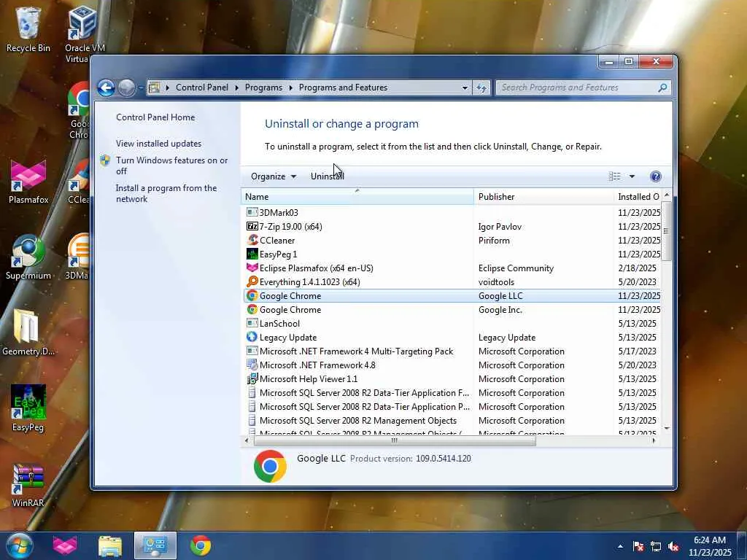This screenshot has height=560, width=747.
Task: Click the search magnifier icon
Action: point(662,87)
